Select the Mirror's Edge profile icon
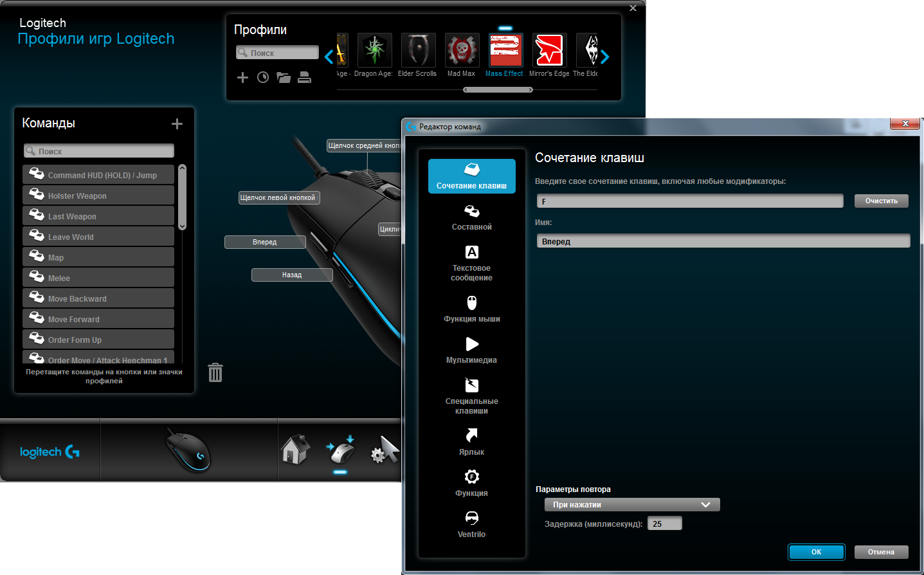 point(549,50)
